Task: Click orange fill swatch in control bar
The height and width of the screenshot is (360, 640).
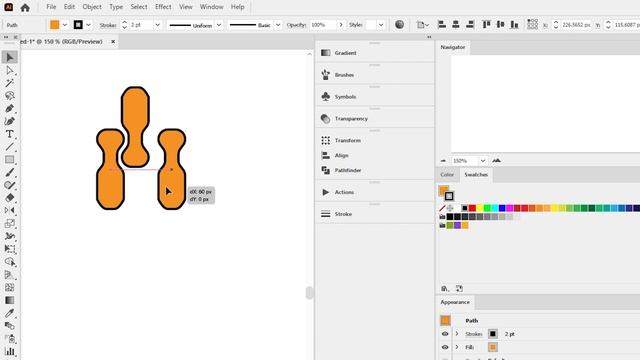Action: pyautogui.click(x=55, y=25)
